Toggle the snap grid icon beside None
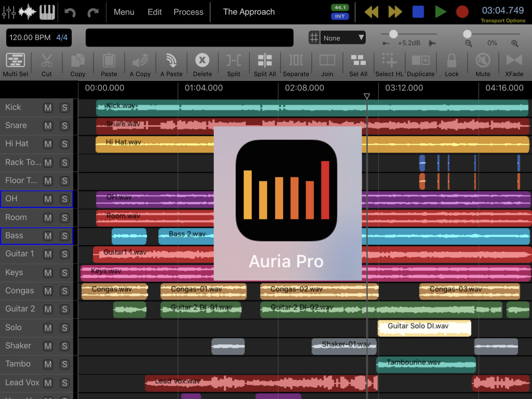 pos(314,37)
